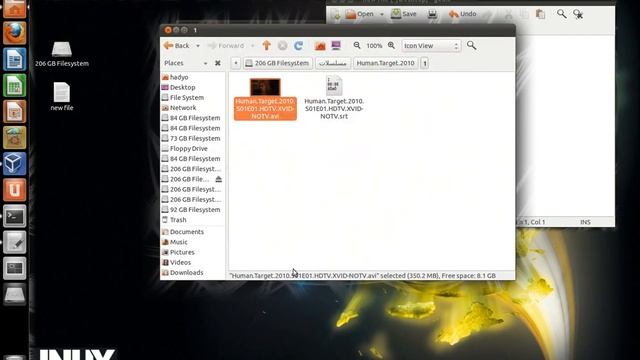Viewport: 640px width, 360px height.
Task: Select the Human.Target avi video file
Action: (265, 99)
